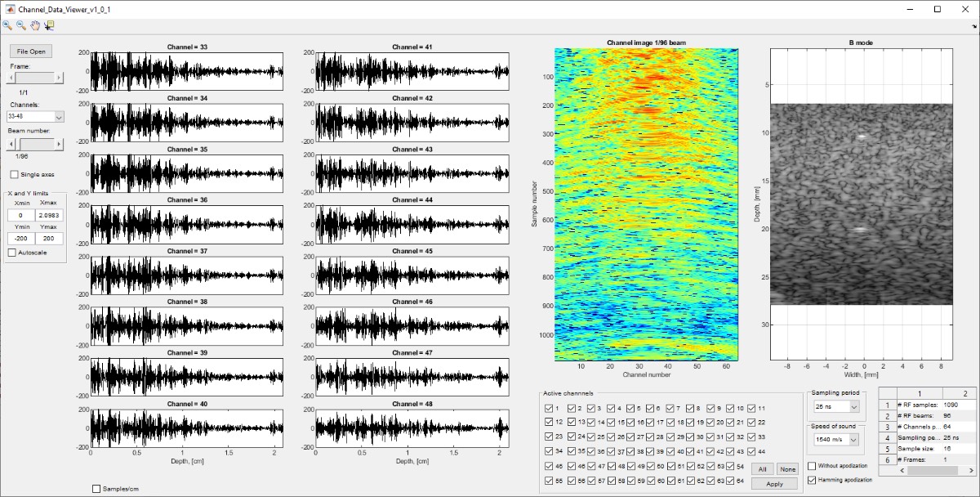Click the None channels button
Viewport: 980px width, 497px height.
click(x=786, y=469)
